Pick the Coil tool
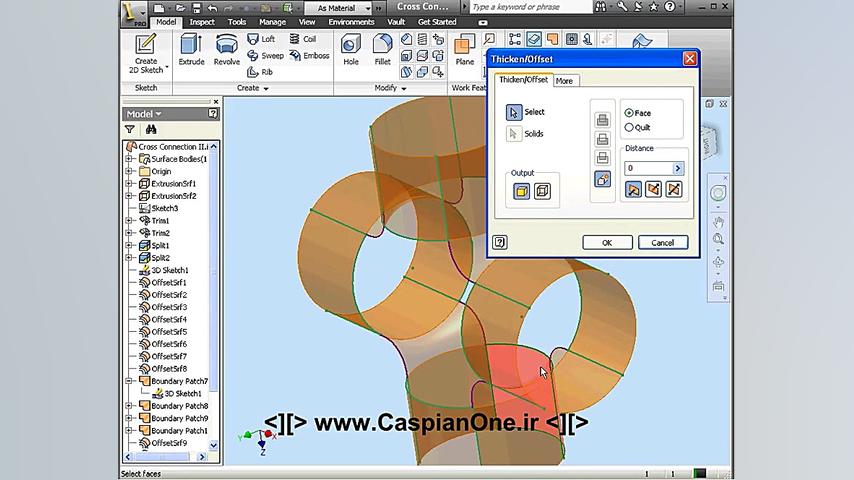Screen dimensions: 854x480 tap(303, 39)
